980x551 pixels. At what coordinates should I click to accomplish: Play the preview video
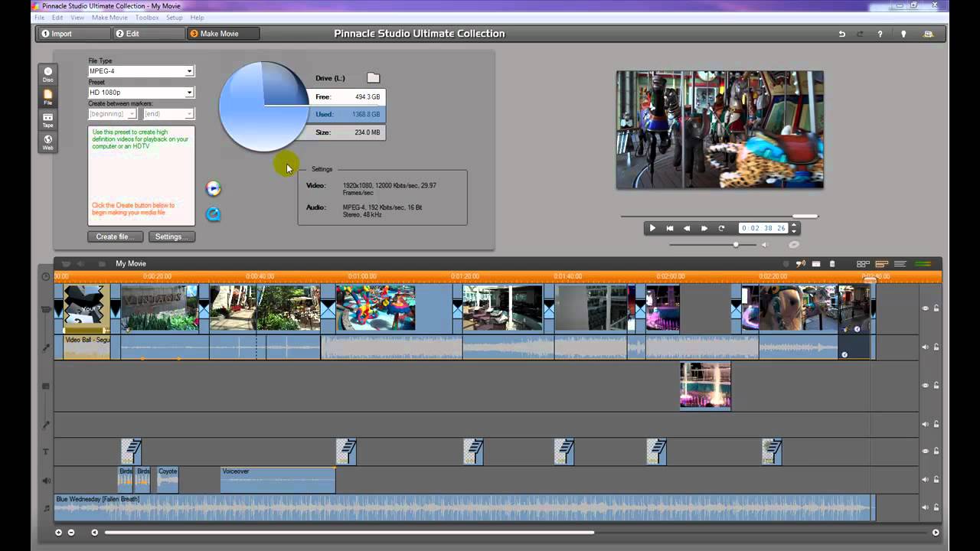(652, 228)
